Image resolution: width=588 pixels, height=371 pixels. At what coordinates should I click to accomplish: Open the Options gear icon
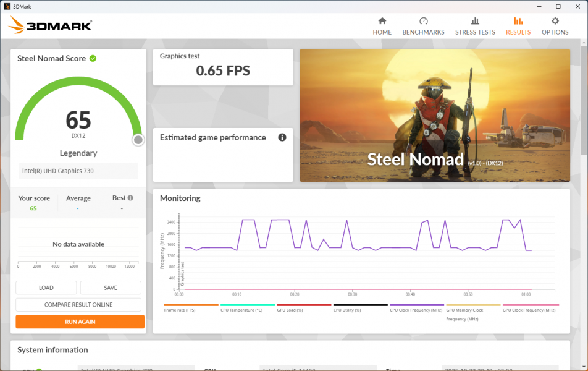pos(555,21)
